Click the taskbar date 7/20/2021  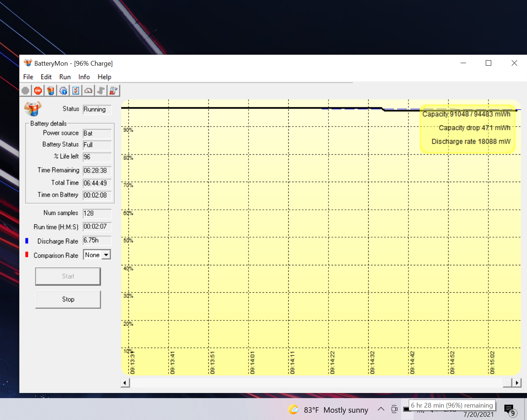pyautogui.click(x=478, y=415)
